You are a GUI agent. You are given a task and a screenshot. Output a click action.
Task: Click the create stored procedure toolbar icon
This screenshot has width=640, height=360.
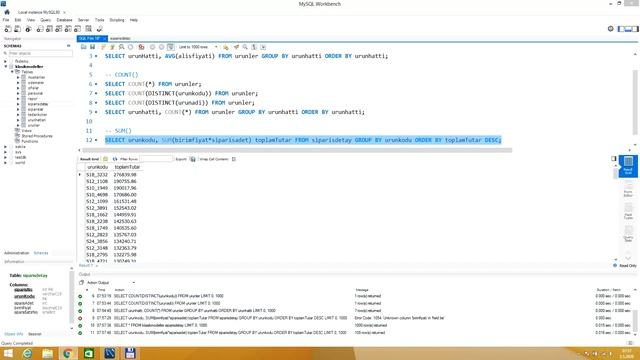[x=68, y=29]
